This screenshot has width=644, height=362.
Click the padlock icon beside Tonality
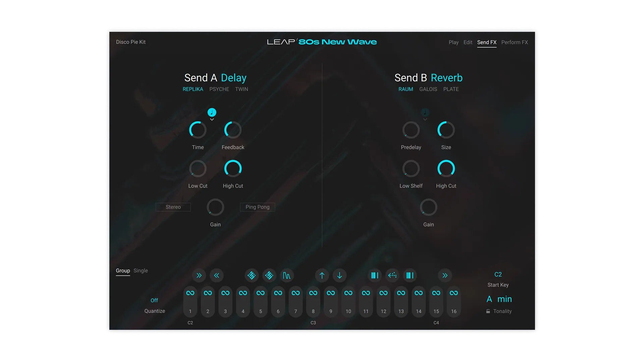488,311
